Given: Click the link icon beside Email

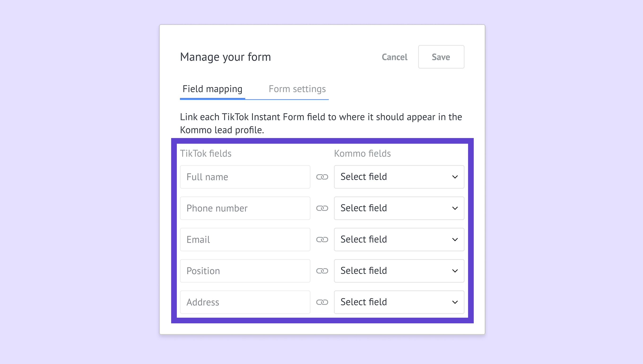Looking at the screenshot, I should click(x=322, y=239).
